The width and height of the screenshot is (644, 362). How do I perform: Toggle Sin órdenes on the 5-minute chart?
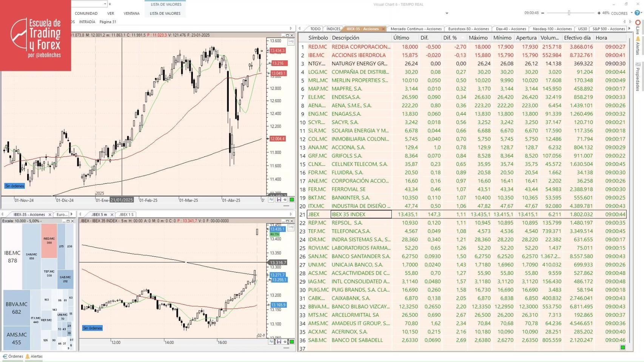(92, 328)
